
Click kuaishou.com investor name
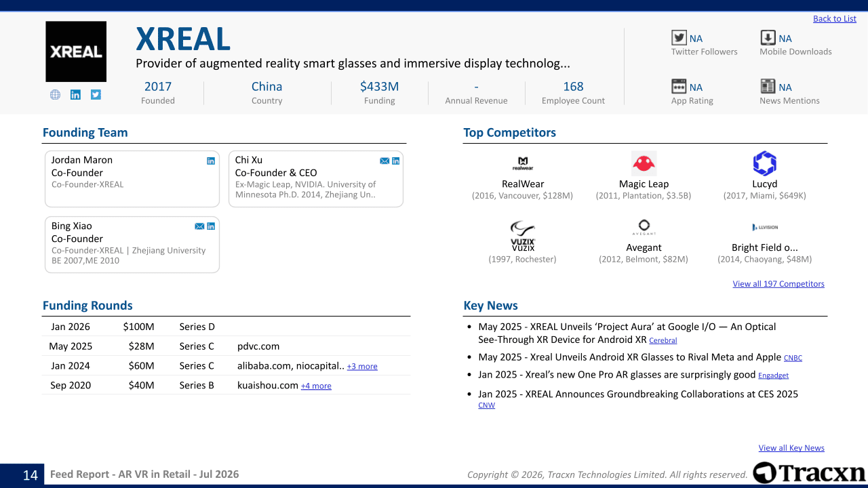coord(268,386)
